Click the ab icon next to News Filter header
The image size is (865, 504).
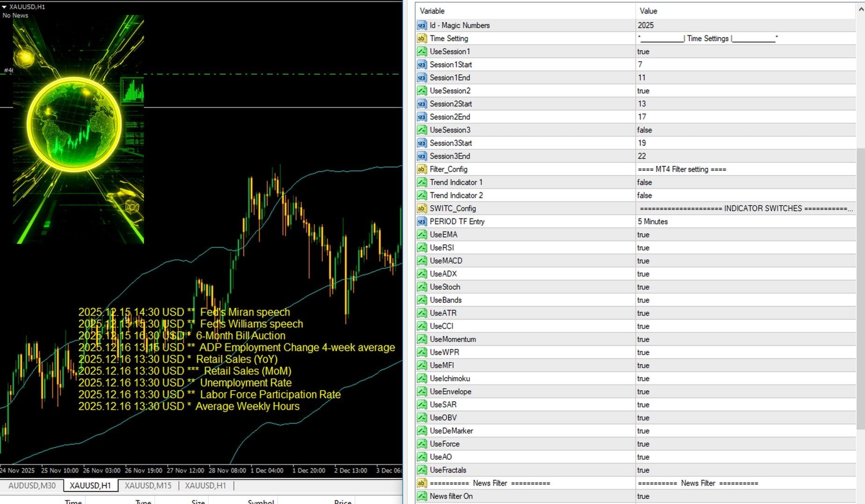coord(421,483)
